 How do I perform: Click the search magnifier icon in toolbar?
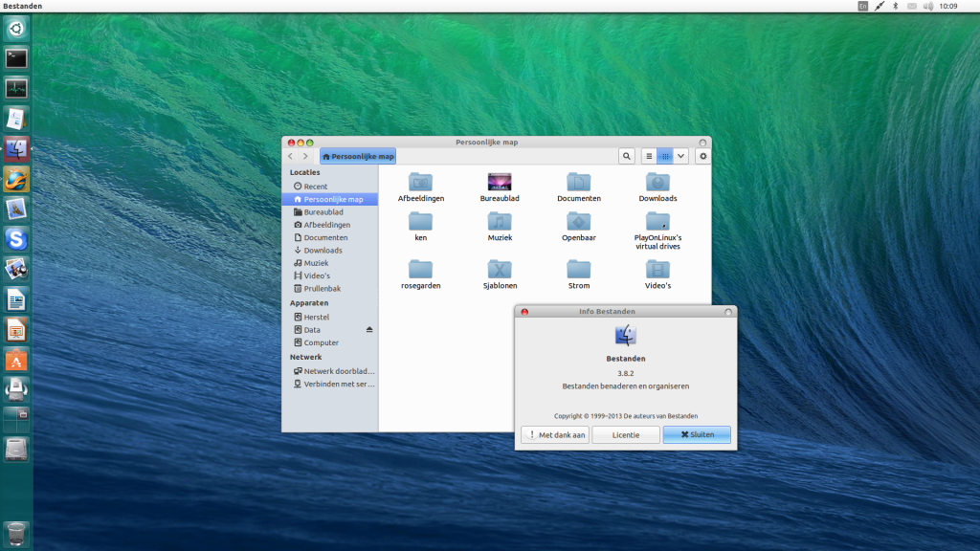coord(626,156)
